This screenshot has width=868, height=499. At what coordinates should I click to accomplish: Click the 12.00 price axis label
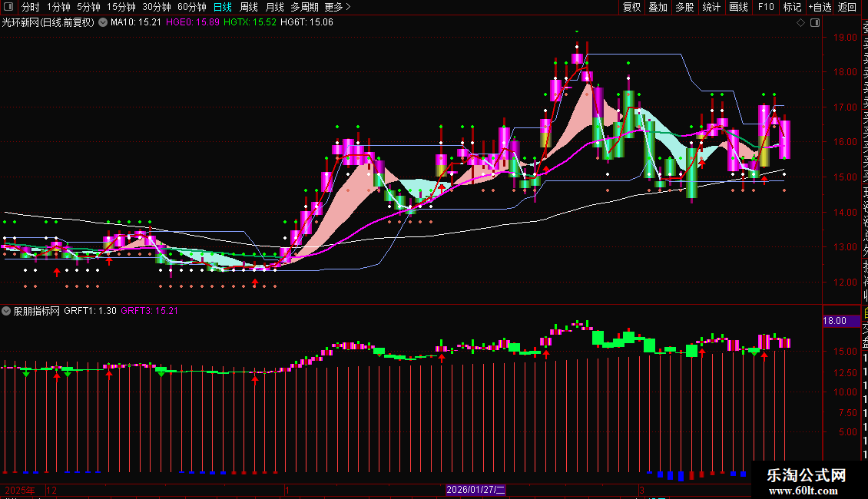pyautogui.click(x=845, y=283)
